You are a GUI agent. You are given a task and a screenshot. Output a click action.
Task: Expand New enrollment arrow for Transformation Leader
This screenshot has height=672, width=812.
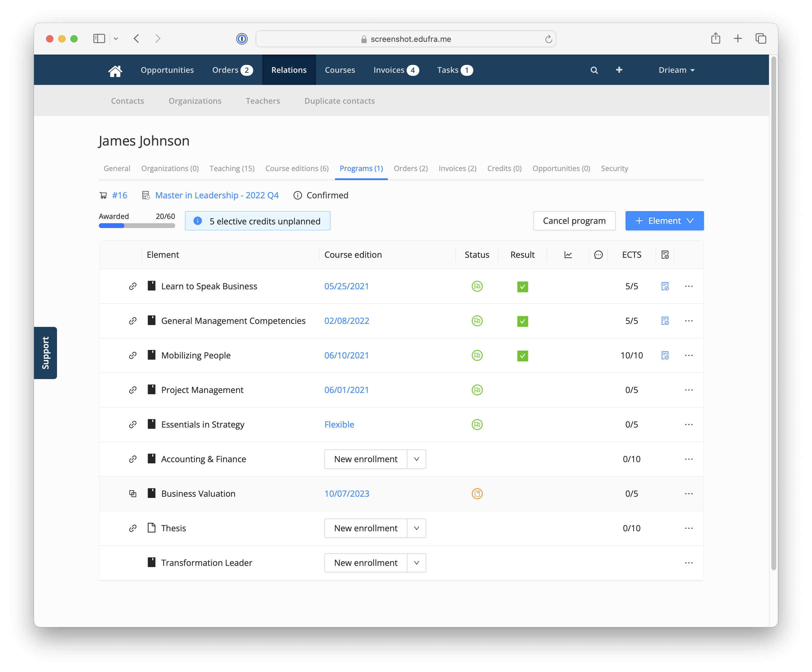click(416, 563)
